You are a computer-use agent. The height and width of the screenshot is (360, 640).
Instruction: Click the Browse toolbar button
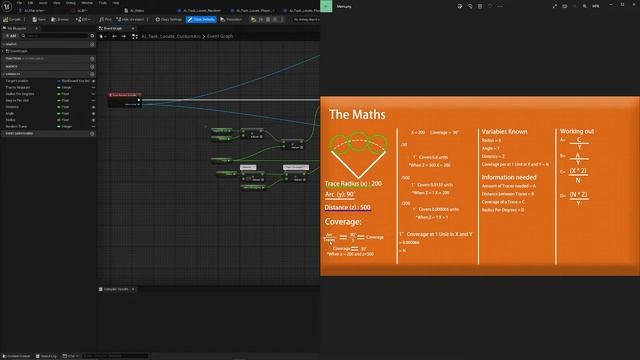(x=60, y=19)
